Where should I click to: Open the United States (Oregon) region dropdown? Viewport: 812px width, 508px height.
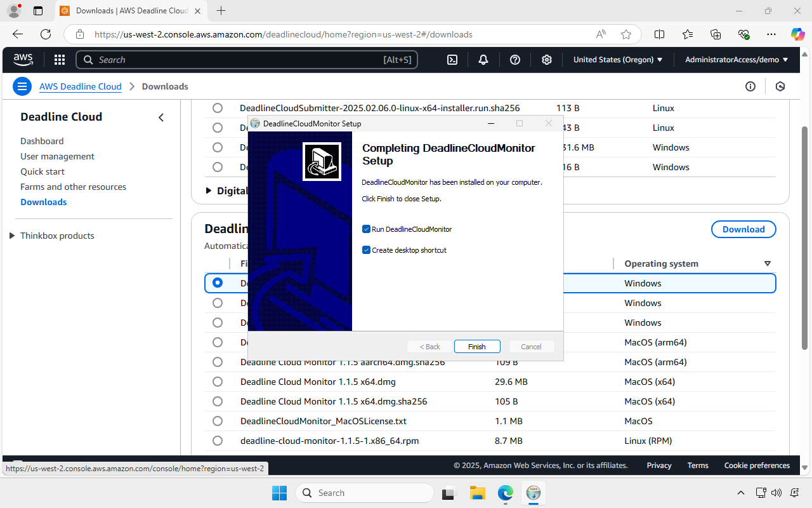[x=617, y=59]
